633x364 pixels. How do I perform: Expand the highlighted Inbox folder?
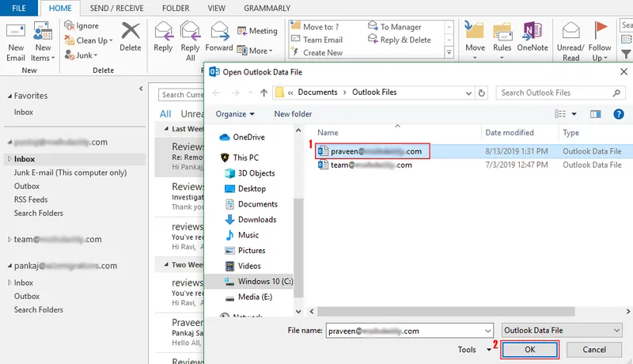pos(9,159)
